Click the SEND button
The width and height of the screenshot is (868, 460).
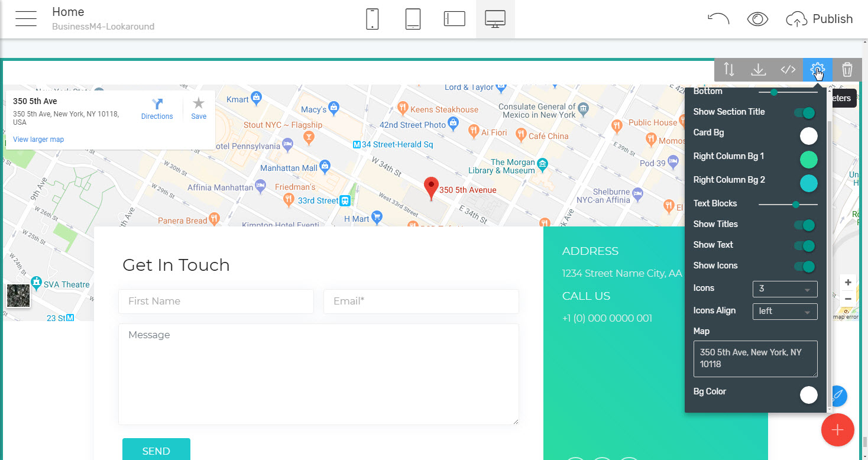tap(156, 449)
